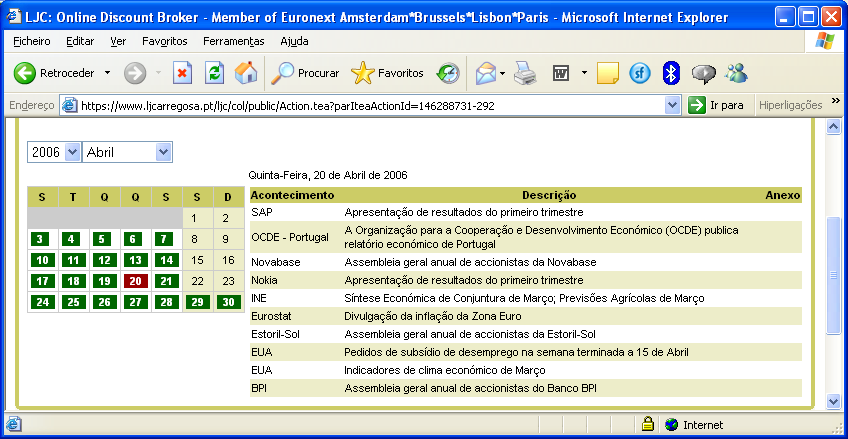
Task: Open the Abril month dropdown
Action: click(163, 152)
